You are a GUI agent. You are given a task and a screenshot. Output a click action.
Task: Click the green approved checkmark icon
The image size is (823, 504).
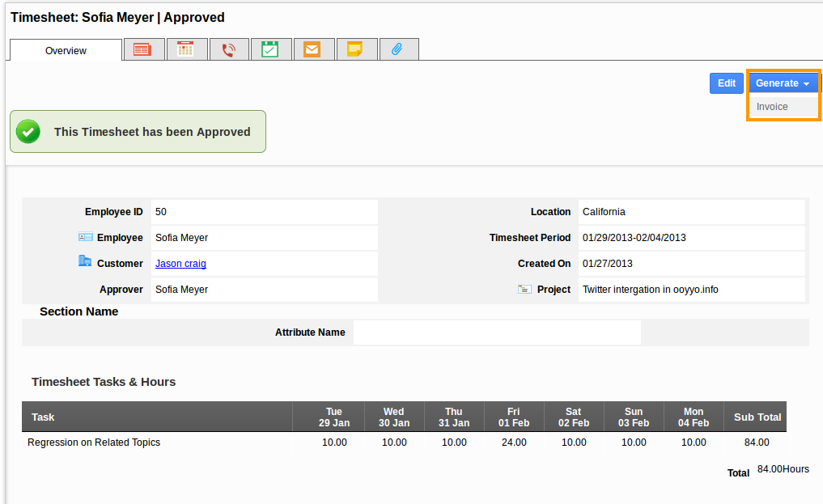(28, 132)
